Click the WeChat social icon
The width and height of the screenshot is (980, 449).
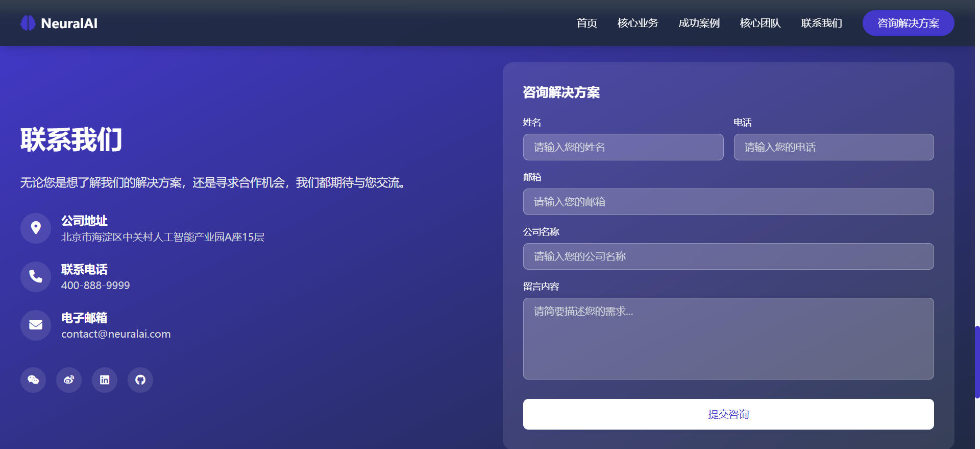[33, 380]
